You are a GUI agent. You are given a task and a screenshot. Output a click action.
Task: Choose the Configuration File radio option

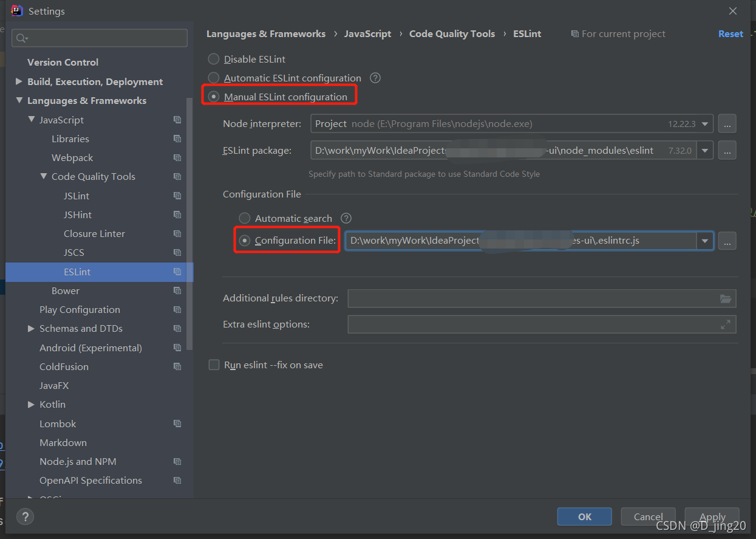pyautogui.click(x=245, y=241)
